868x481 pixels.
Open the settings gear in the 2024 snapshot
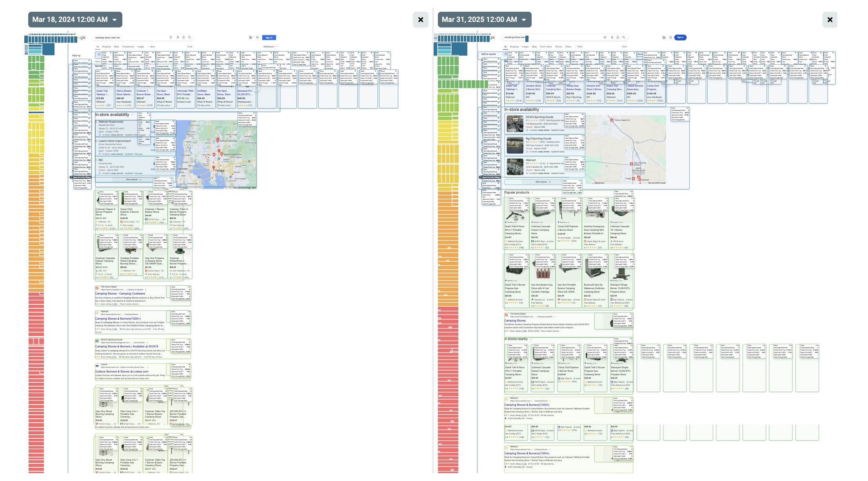pos(251,38)
